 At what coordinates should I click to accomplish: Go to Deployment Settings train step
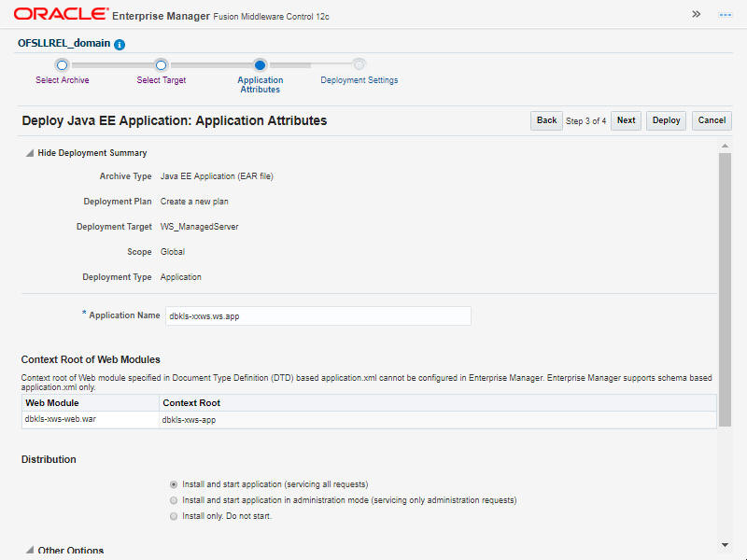pyautogui.click(x=359, y=80)
